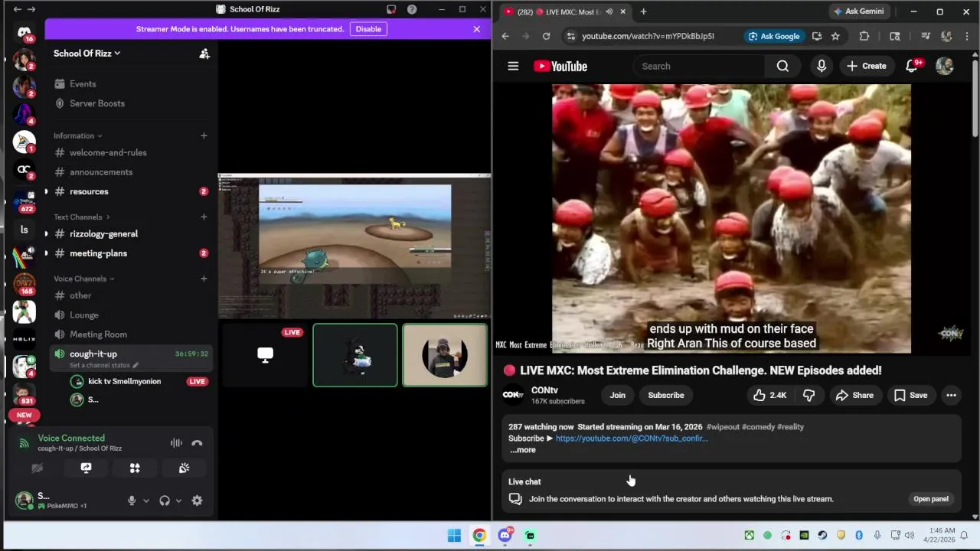The height and width of the screenshot is (551, 980).
Task: Expand School Of Rizz server dropdown
Action: pyautogui.click(x=87, y=54)
